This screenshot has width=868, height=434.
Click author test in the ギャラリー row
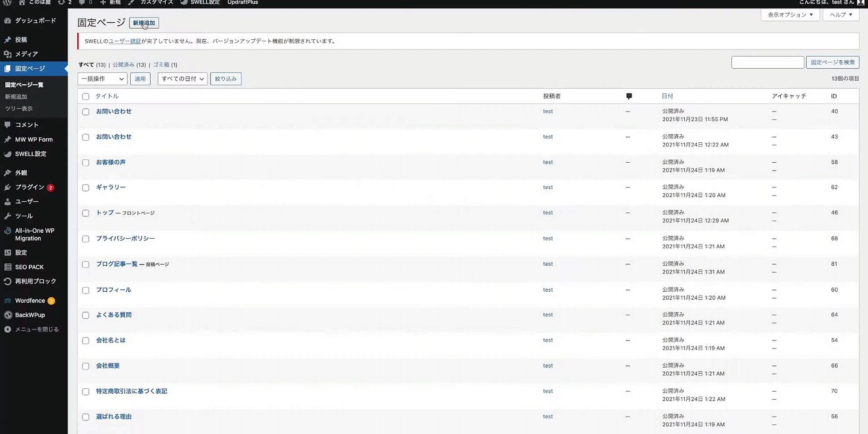(x=548, y=187)
